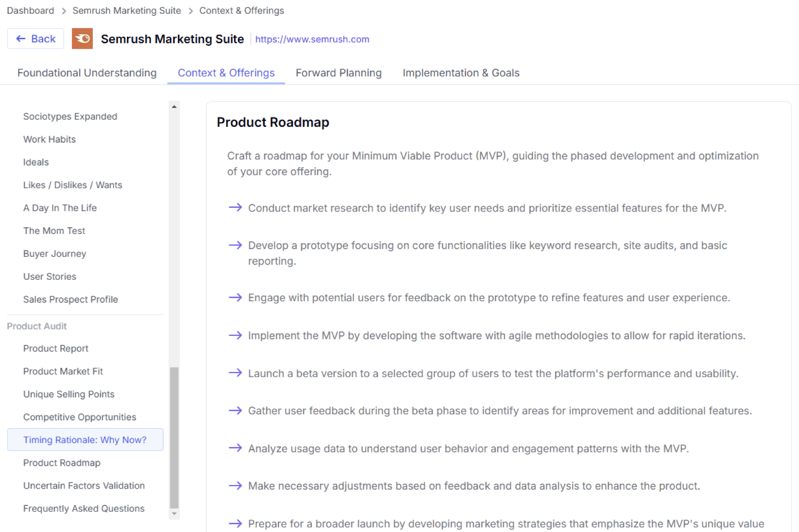Click arrow beside 'Engage with potential users'
The height and width of the screenshot is (532, 799).
point(235,298)
